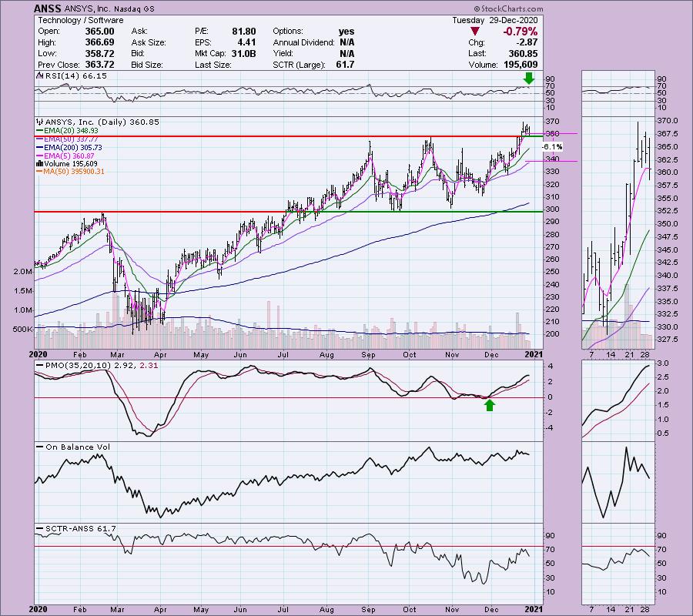Viewport: 693px width, 616px height.
Task: Click the 220 price axis label
Action: coord(553,310)
